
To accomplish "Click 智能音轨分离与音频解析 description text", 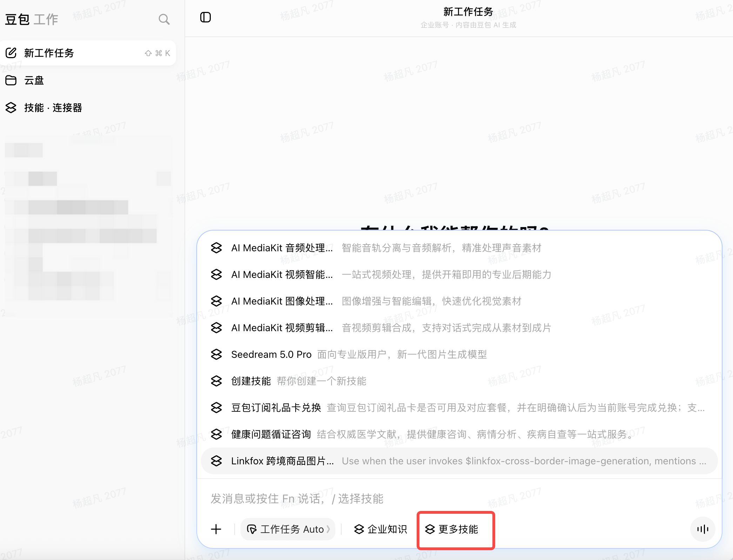I will click(x=442, y=248).
